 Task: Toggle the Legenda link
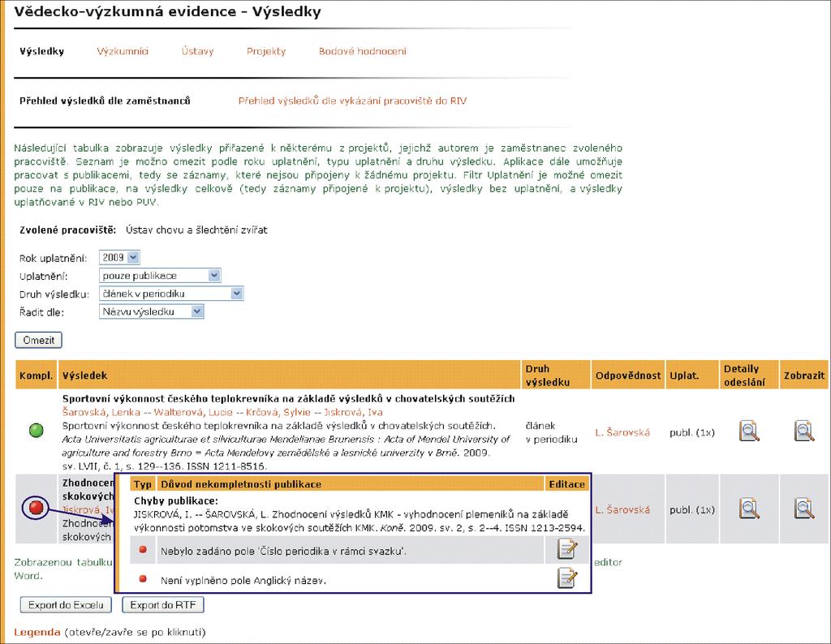click(x=37, y=632)
